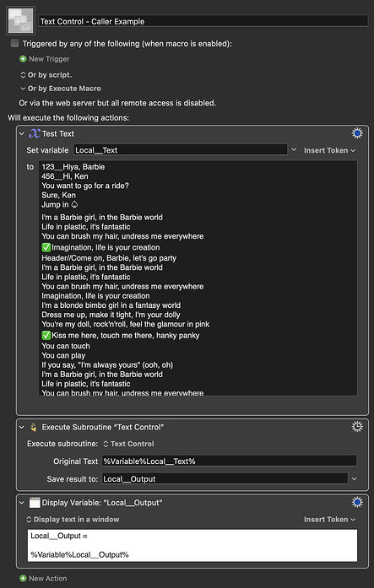Viewport: 374px width, 588px height.
Task: Click green checkmark before "Kiss me here"
Action: (46, 335)
